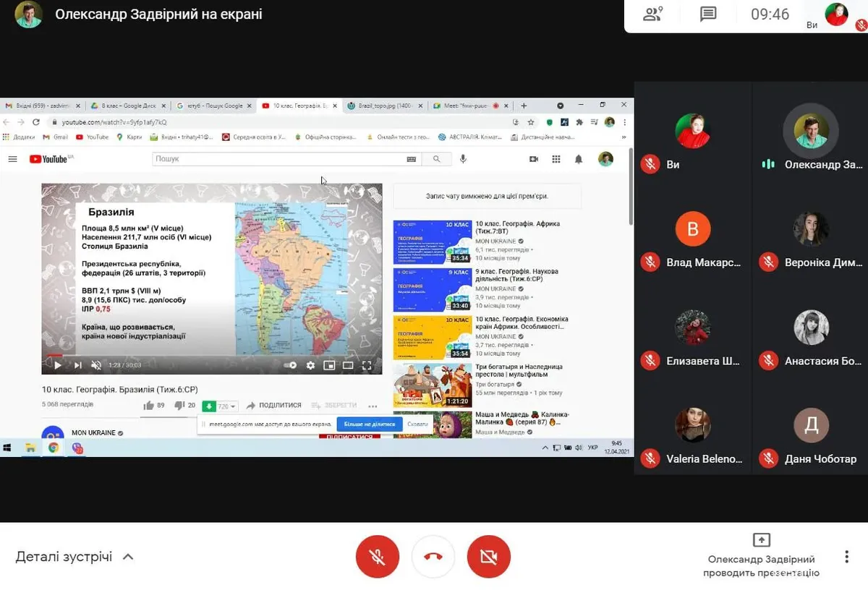Click the Більше не ділитися button
The height and width of the screenshot is (590, 868).
370,424
